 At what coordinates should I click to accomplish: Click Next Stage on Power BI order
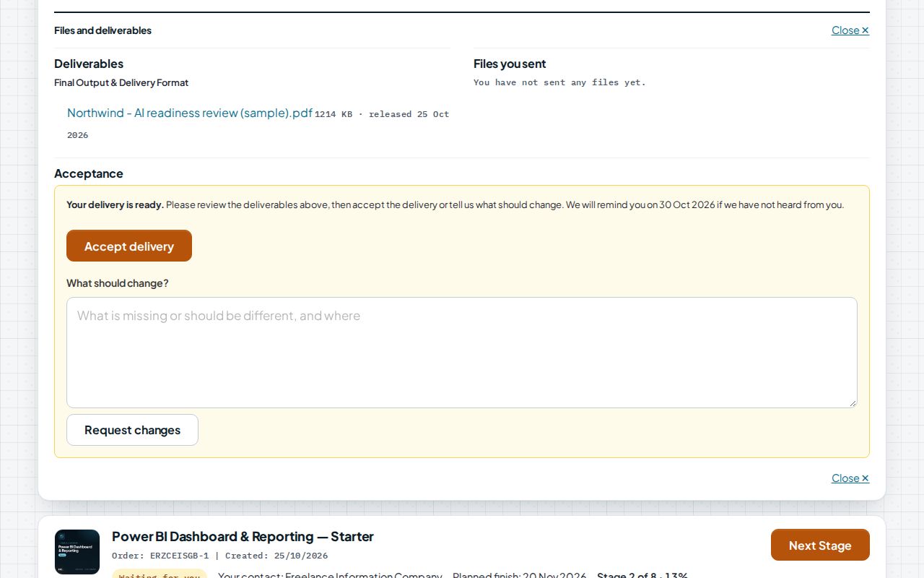(x=820, y=545)
